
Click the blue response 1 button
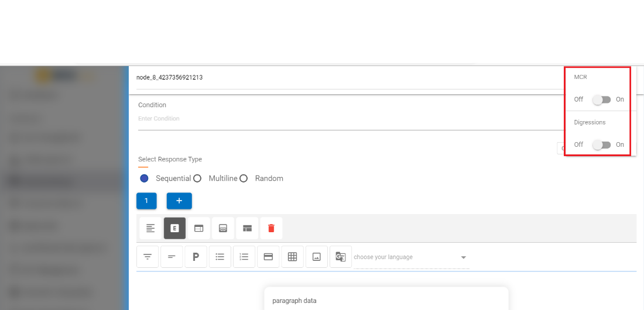[x=146, y=201]
